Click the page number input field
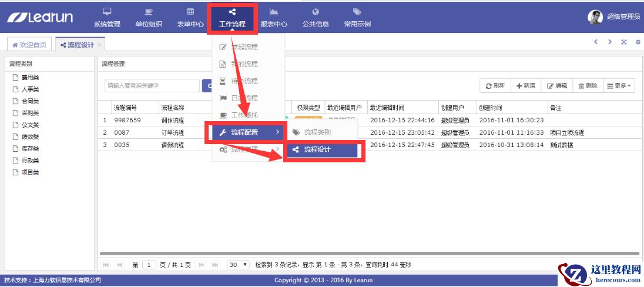 (x=149, y=265)
